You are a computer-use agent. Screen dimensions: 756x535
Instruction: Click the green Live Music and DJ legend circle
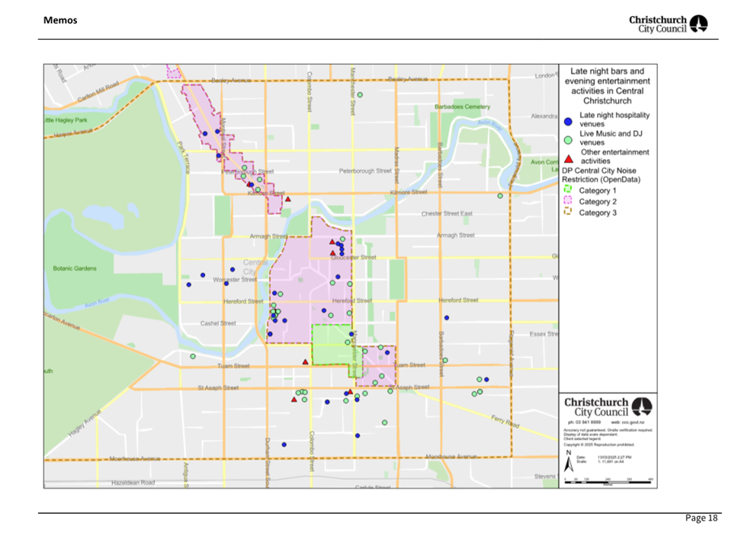tap(568, 139)
